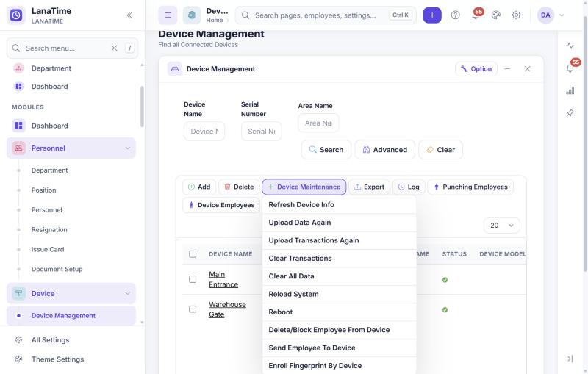The width and height of the screenshot is (588, 374).
Task: Open notifications bell in the top bar
Action: pos(475,15)
